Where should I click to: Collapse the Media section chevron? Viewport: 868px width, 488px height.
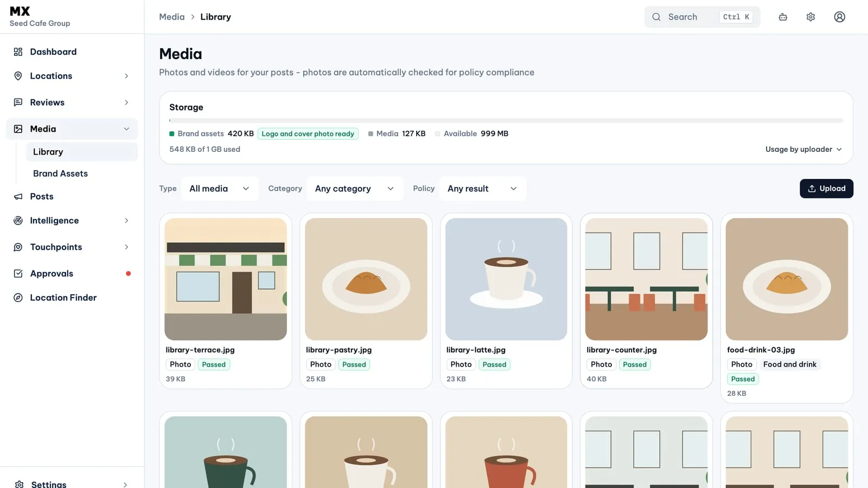pos(126,129)
